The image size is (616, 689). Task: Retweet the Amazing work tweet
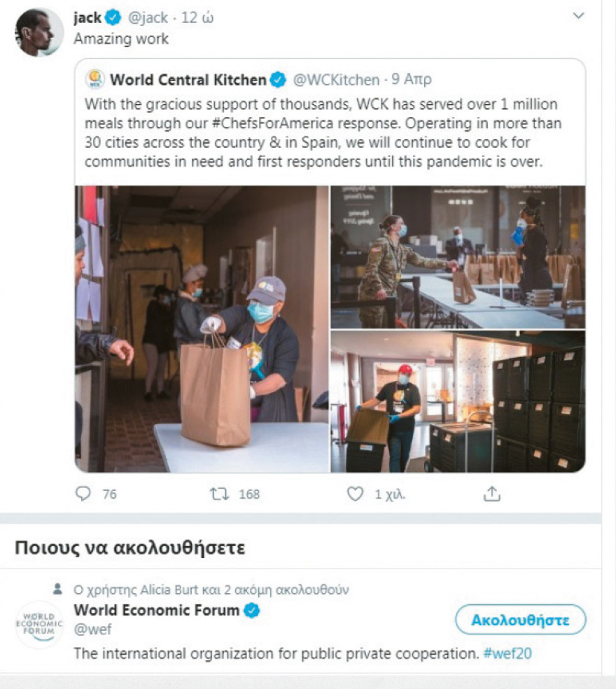coord(218,494)
